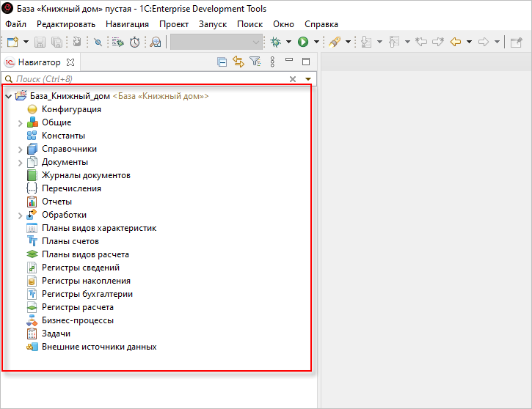This screenshot has height=409, width=532.
Task: Close the Навигатор tab
Action: [x=70, y=62]
